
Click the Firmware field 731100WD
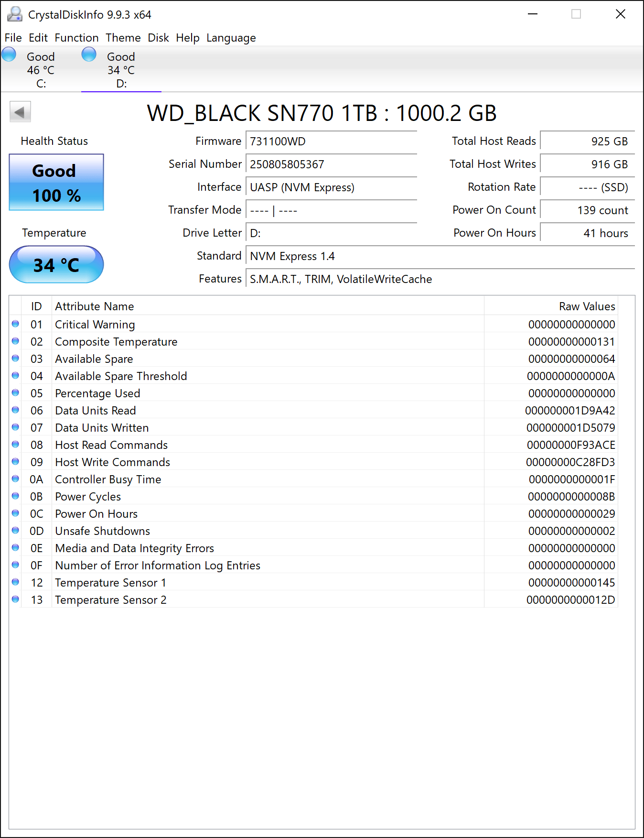(x=332, y=141)
